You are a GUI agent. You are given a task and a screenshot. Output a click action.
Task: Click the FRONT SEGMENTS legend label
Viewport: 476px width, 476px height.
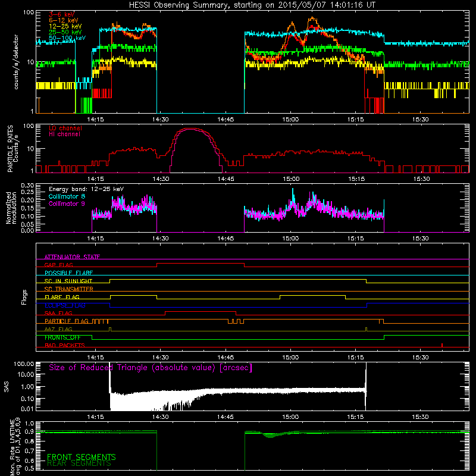click(x=82, y=457)
